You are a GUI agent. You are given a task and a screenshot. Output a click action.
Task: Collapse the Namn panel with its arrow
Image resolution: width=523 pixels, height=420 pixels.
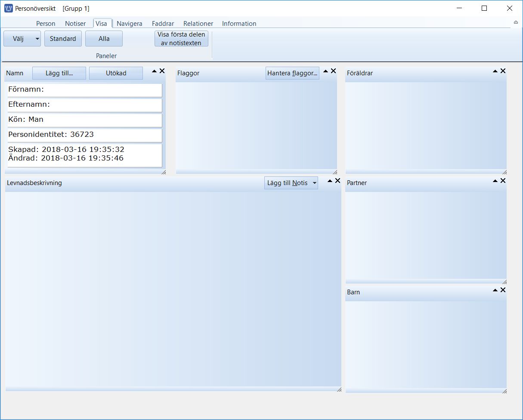155,71
